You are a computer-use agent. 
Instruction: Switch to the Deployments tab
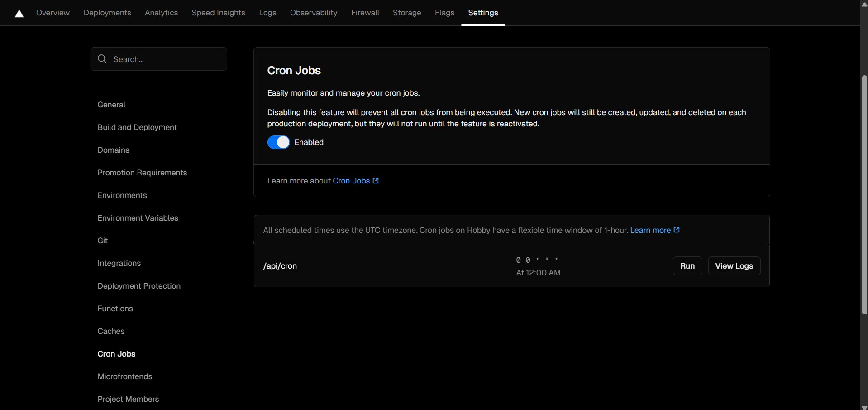click(x=107, y=13)
